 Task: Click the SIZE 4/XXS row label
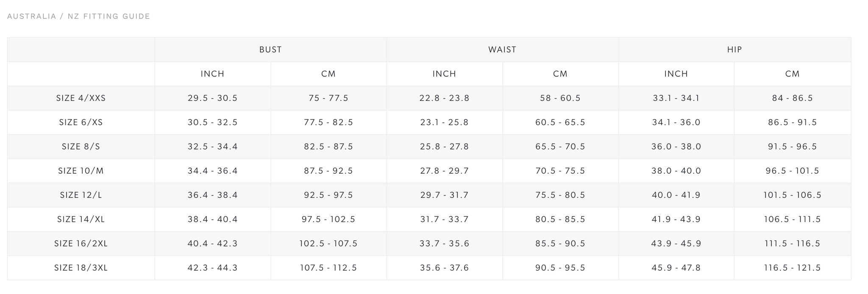point(81,98)
